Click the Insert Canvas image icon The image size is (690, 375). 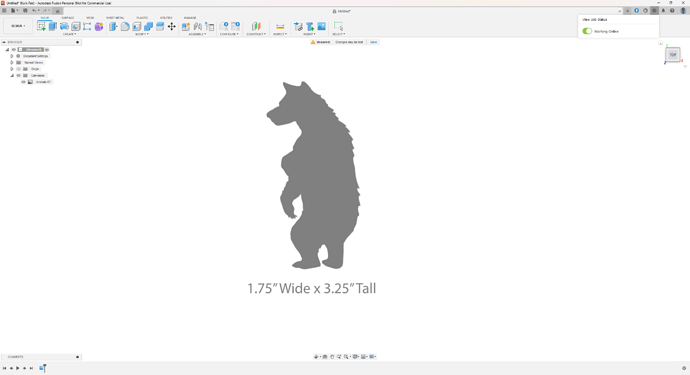322,27
